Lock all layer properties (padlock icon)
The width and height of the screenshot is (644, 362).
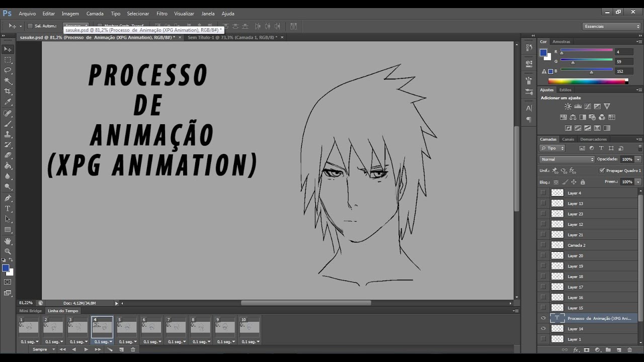point(583,182)
